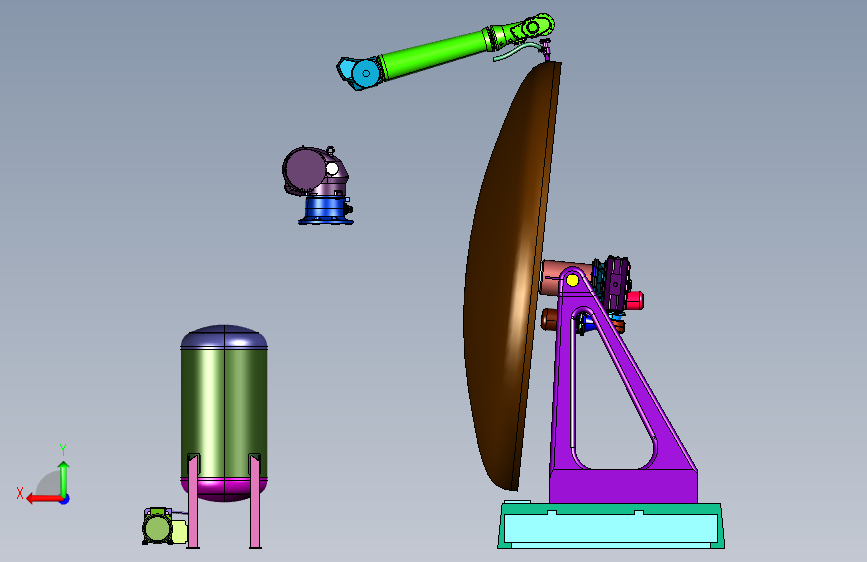Select the right pink tank leg
867x562 pixels.
[255, 501]
